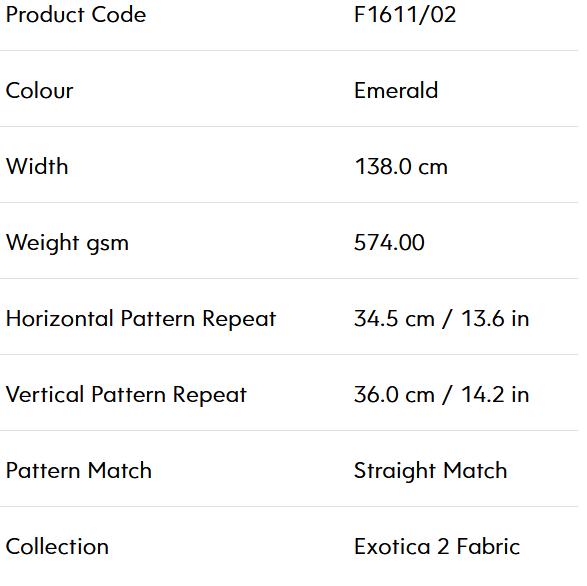Select the Colour row label
The width and height of the screenshot is (587, 586).
click(x=40, y=91)
